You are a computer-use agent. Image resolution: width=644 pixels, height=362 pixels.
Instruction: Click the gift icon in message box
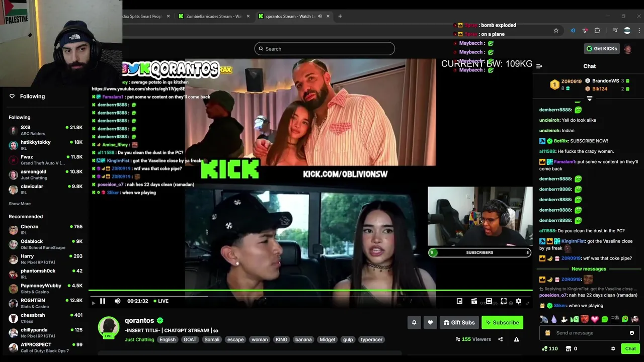[x=547, y=333]
